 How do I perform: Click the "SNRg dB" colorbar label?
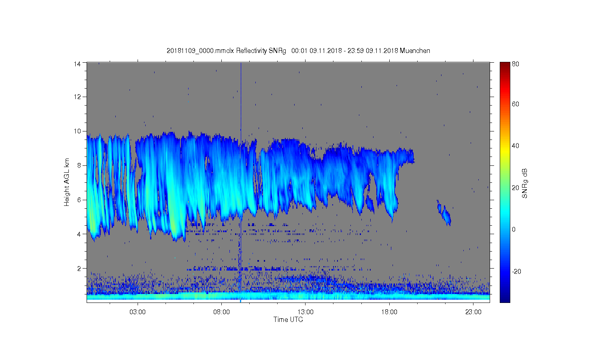coord(525,183)
